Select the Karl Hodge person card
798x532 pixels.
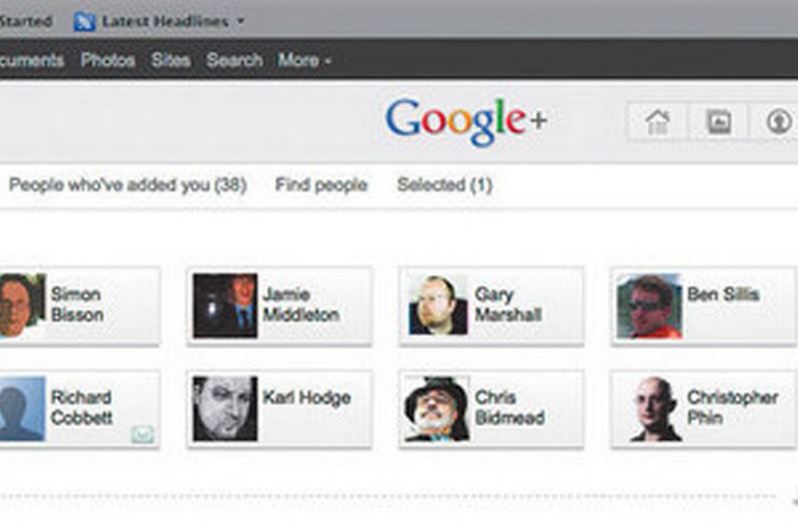(279, 409)
